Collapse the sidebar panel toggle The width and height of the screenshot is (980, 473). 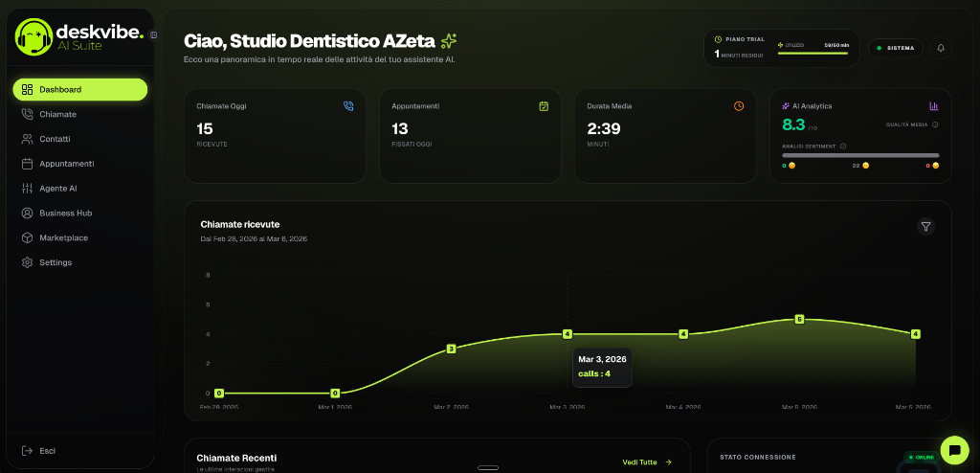coord(154,34)
